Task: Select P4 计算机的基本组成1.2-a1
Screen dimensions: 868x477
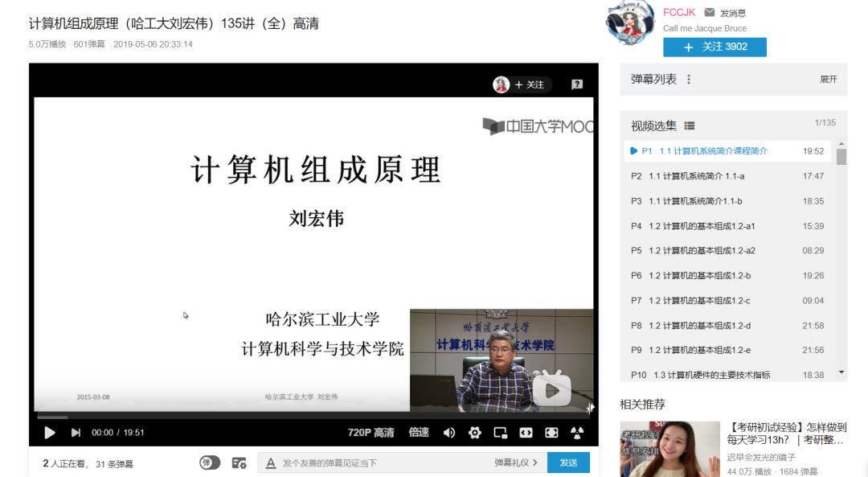Action: [x=727, y=226]
